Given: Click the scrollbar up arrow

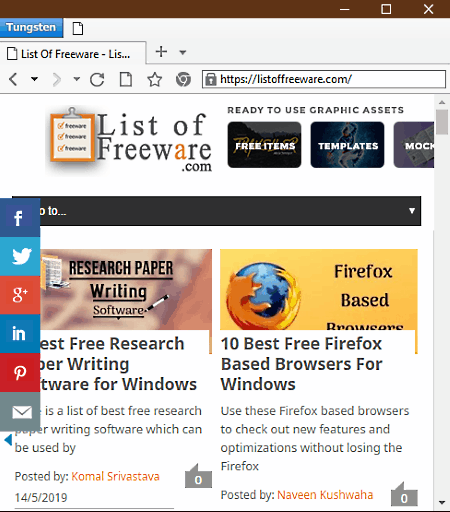Looking at the screenshot, I should [x=442, y=102].
